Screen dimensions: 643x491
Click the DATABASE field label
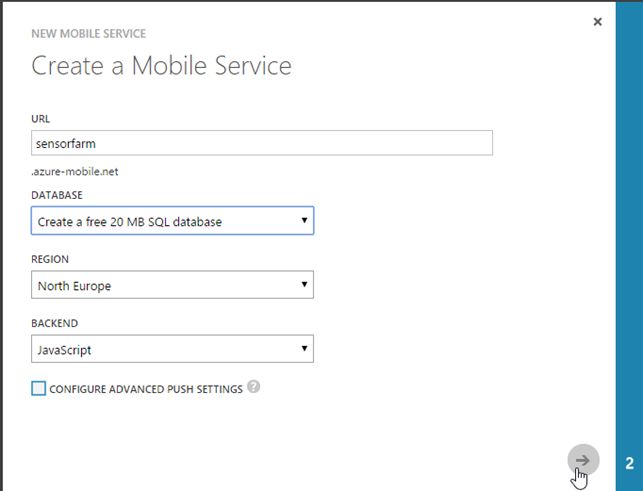click(57, 195)
